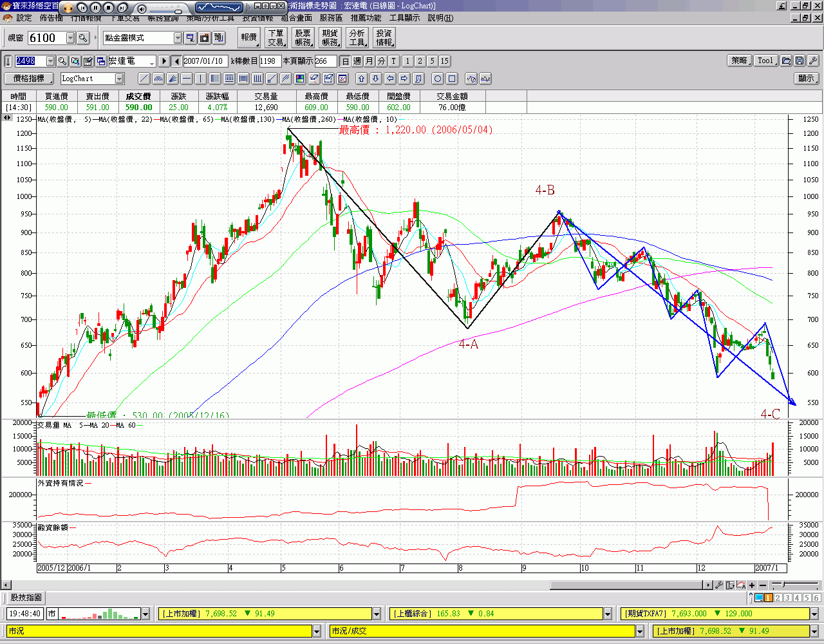Click the camera snapshot icon in top toolbar

click(205, 38)
